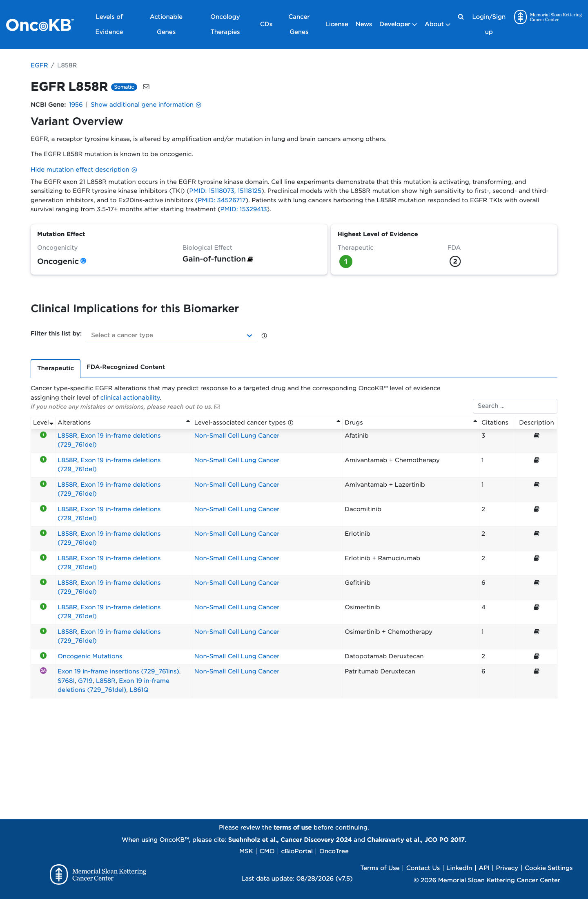
Task: Click the level 3A purple badge icon
Action: (43, 671)
